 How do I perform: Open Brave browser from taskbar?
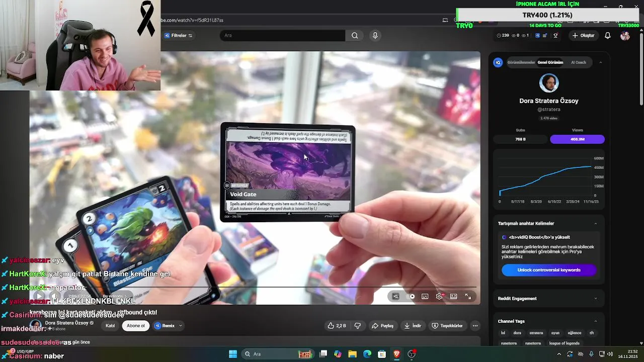[x=396, y=354]
